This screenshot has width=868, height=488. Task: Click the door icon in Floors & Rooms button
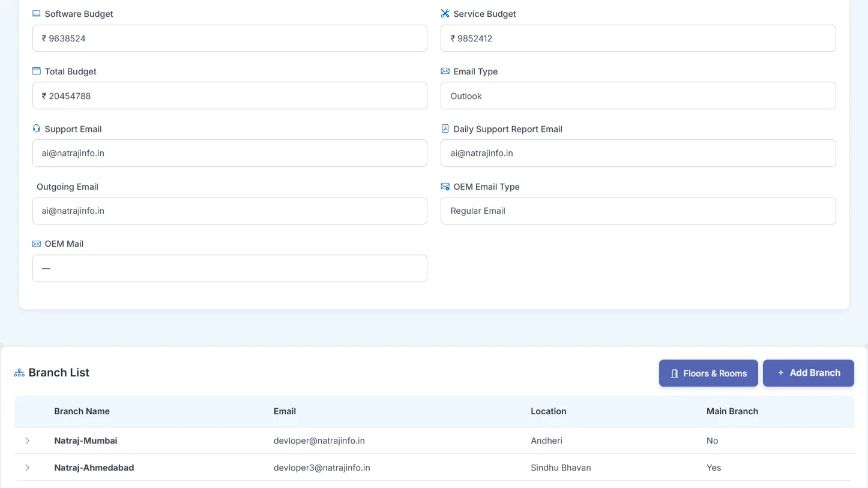(675, 373)
